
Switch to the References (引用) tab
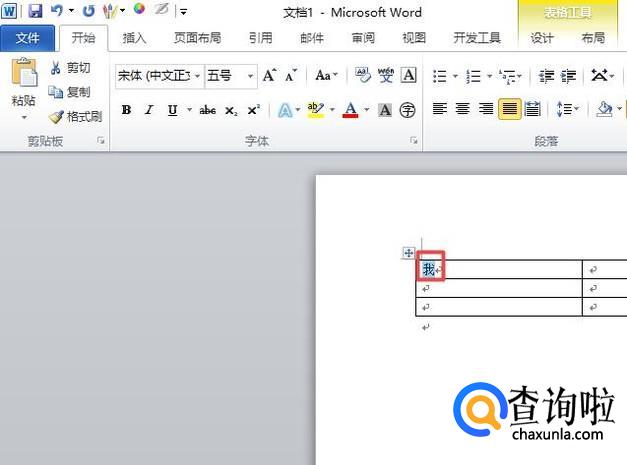tap(260, 38)
